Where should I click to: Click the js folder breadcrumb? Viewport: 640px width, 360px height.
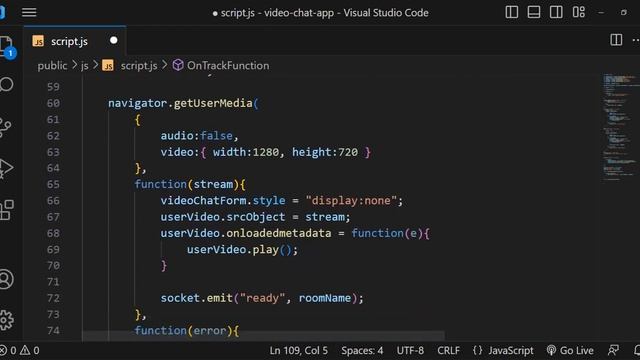[84, 66]
